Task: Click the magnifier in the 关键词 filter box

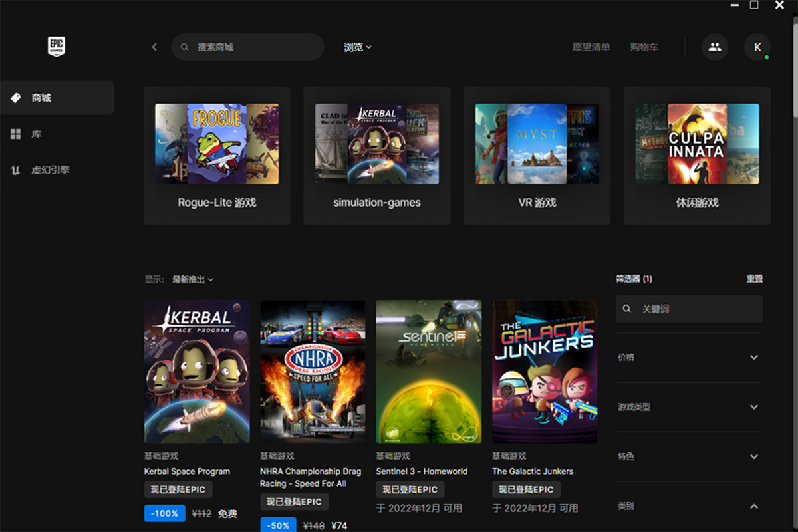Action: 626,309
